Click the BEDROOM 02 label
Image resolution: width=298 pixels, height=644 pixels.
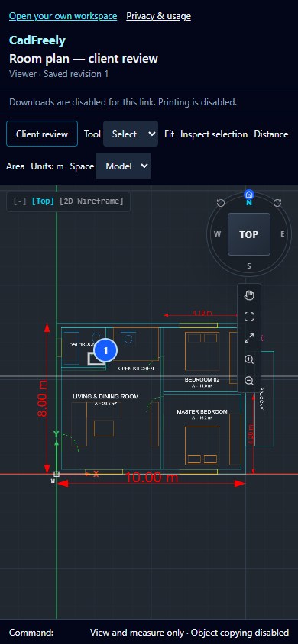tap(202, 379)
